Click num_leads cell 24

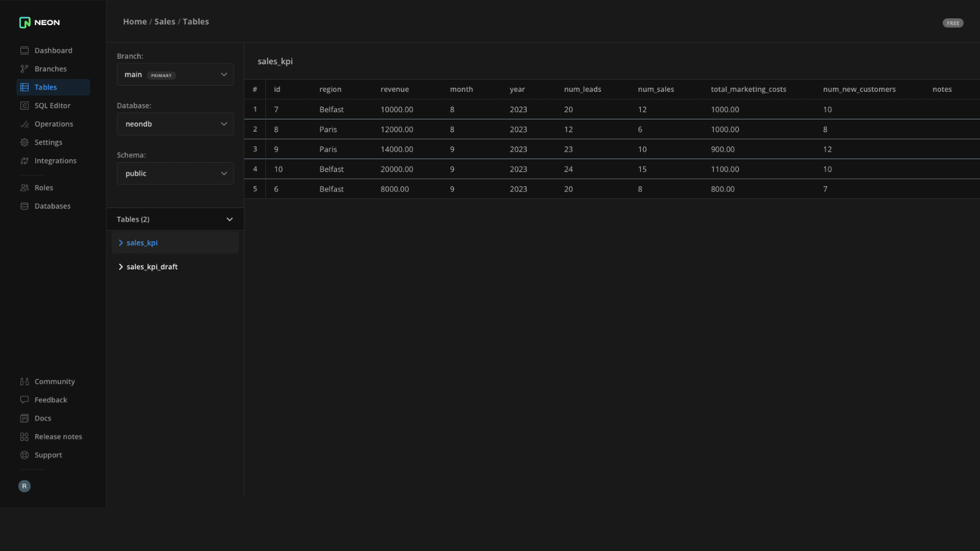coord(568,170)
